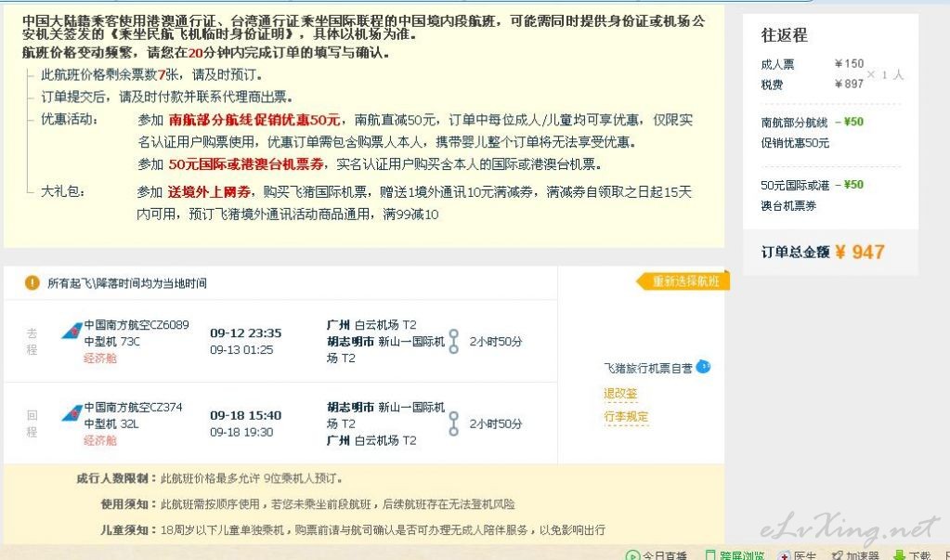Open 今日直播 in the browser status bar

(657, 555)
